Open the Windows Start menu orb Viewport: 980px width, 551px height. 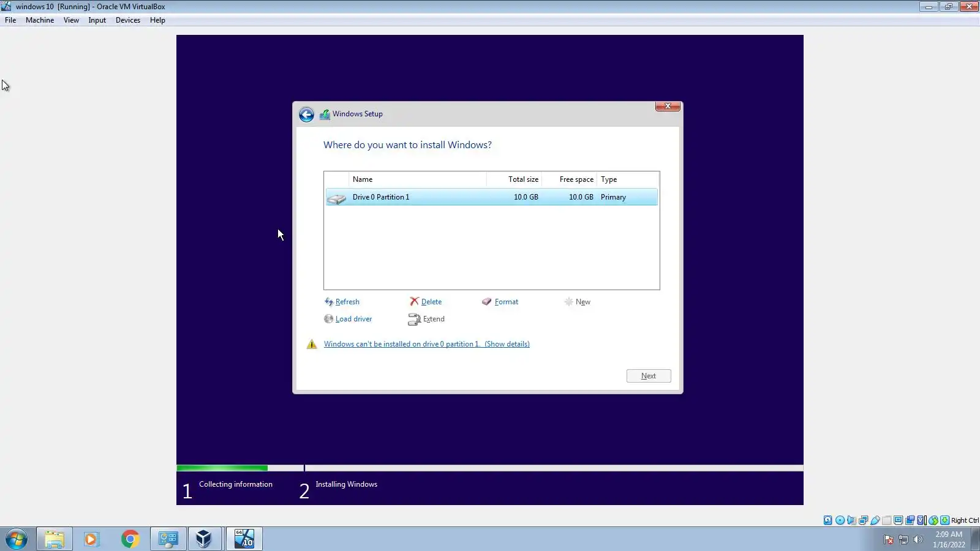point(17,539)
